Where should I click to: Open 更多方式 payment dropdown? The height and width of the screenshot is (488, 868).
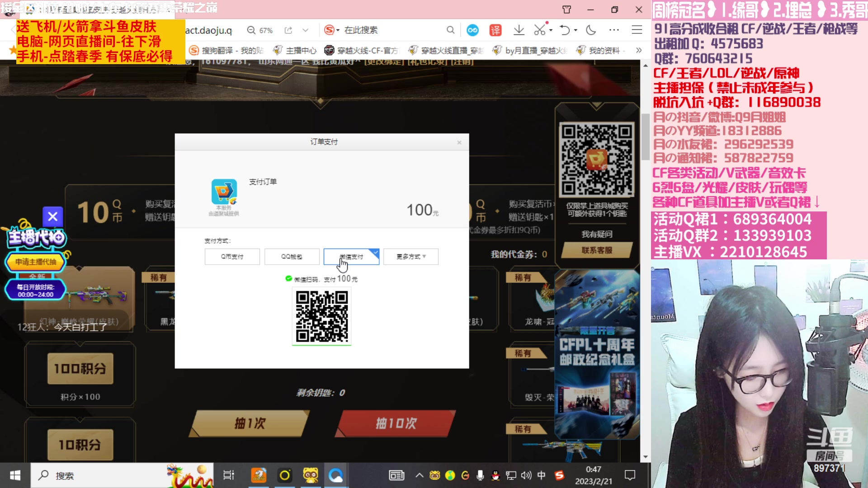click(x=411, y=257)
